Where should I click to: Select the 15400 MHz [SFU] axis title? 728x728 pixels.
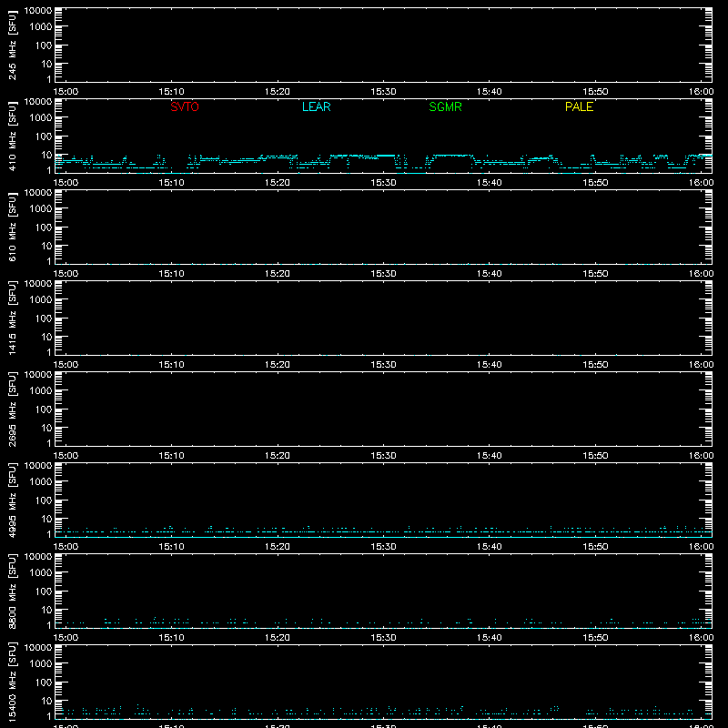coord(12,682)
